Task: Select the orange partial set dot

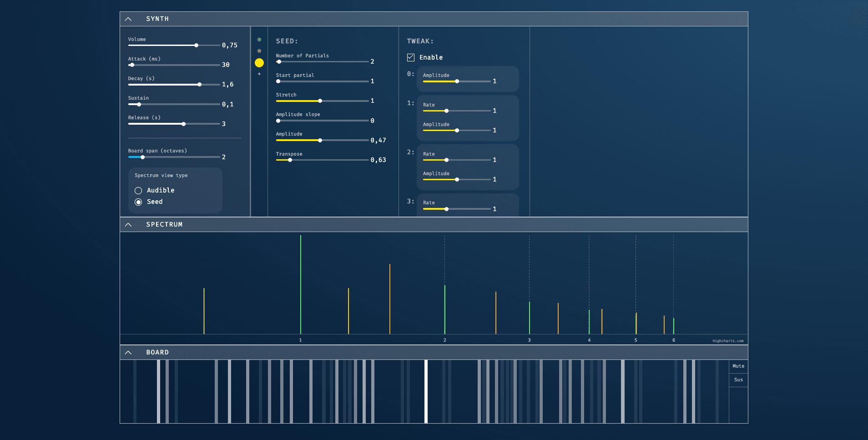Action: pos(259,51)
